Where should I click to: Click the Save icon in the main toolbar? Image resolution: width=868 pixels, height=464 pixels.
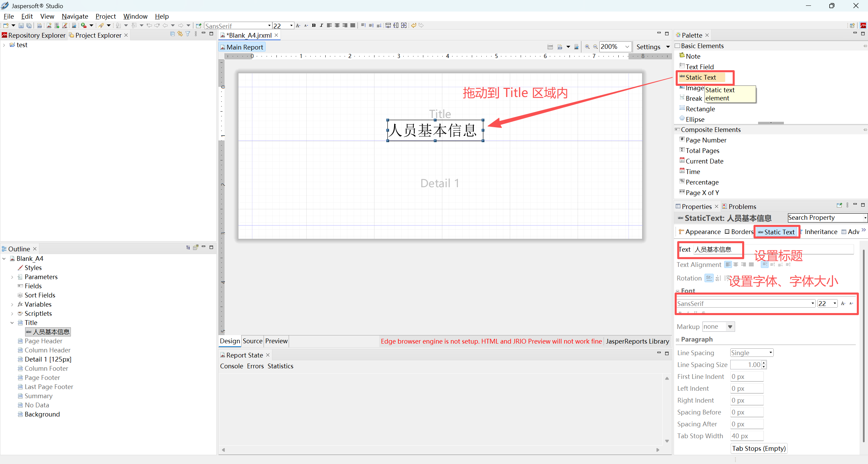[21, 25]
